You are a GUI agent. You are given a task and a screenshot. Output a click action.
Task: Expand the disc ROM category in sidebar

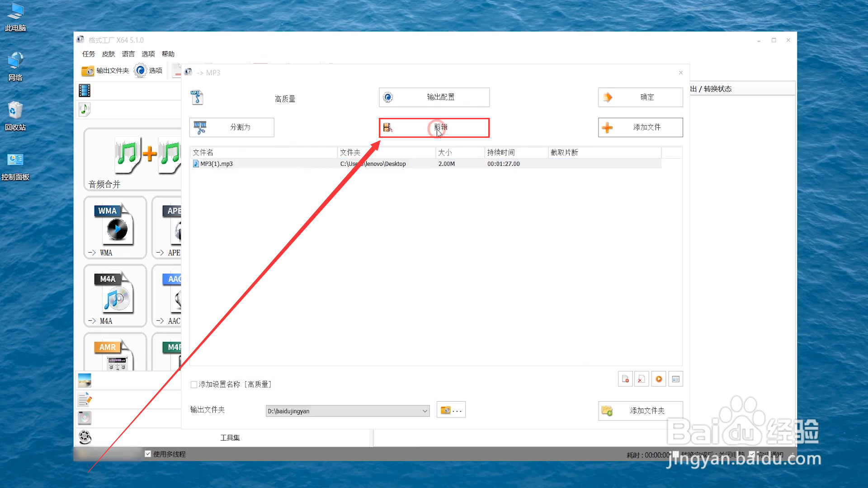(85, 418)
